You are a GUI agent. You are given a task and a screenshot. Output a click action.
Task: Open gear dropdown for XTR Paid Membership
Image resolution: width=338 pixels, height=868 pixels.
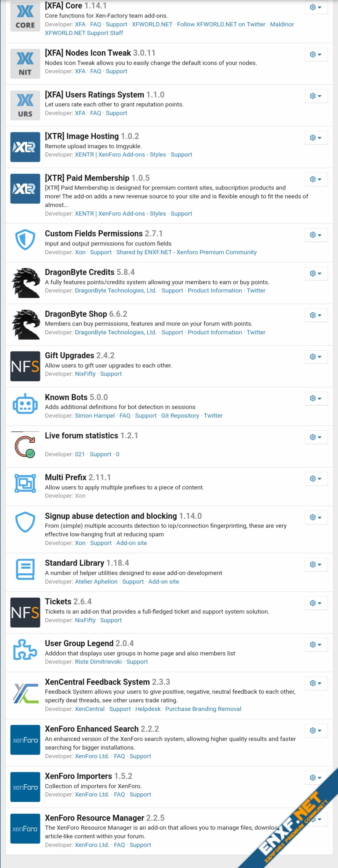(x=316, y=179)
